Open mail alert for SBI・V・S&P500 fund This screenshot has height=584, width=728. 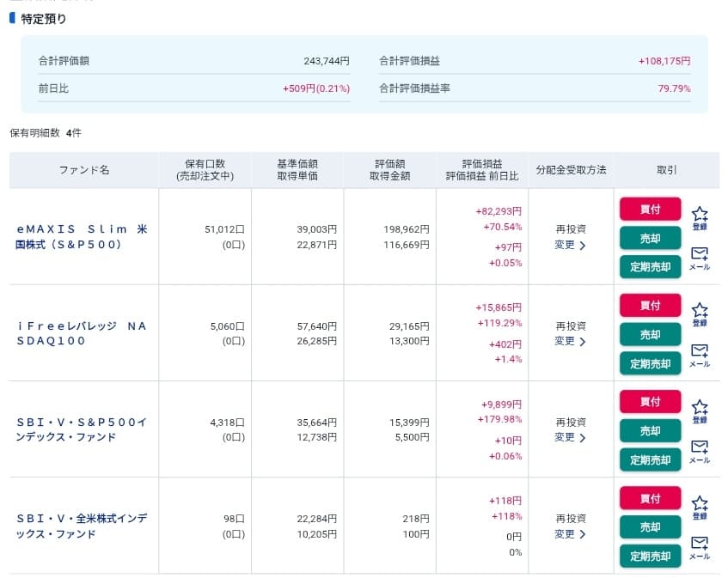tap(699, 451)
